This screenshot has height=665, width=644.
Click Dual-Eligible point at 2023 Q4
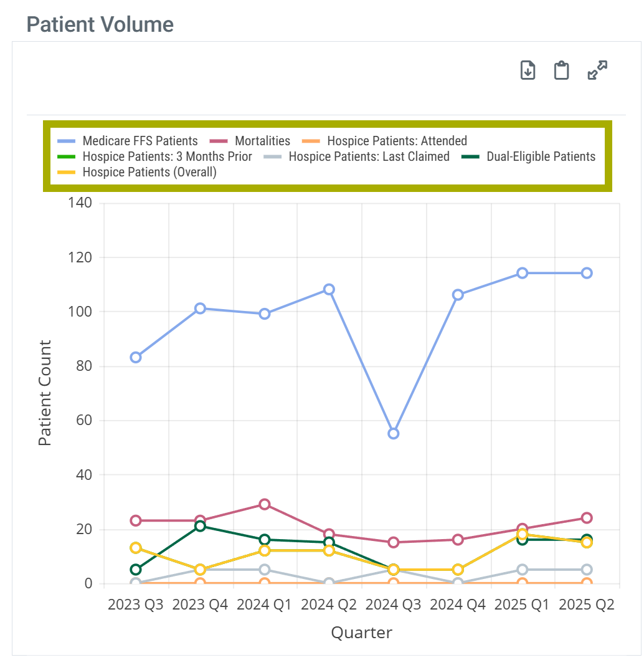[x=200, y=526]
